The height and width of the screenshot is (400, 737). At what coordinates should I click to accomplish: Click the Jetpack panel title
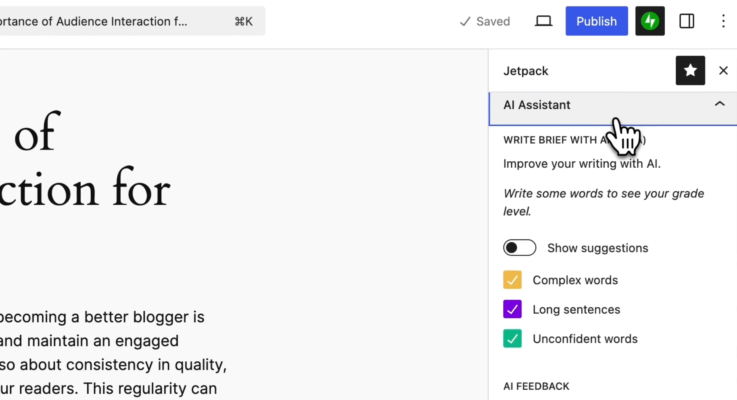coord(525,71)
